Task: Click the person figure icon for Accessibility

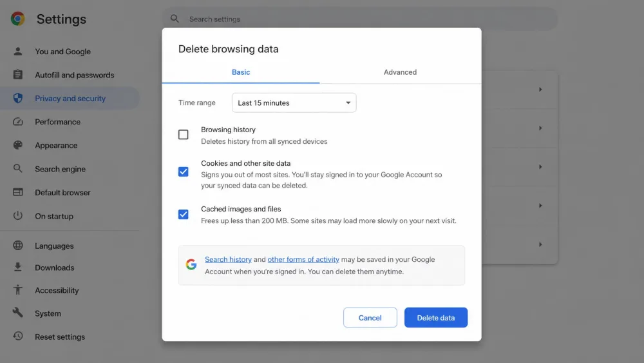Action: [17, 290]
